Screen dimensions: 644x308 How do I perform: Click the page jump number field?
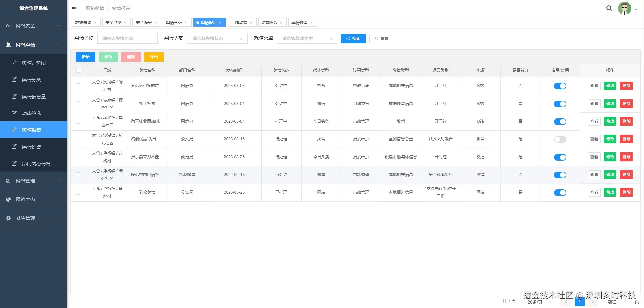[625, 302]
